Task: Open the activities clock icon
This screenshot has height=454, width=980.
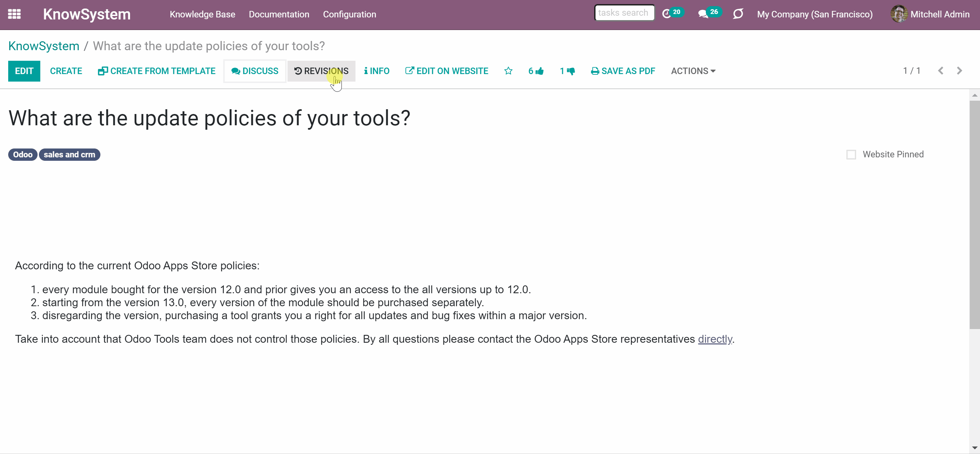Action: (x=666, y=14)
